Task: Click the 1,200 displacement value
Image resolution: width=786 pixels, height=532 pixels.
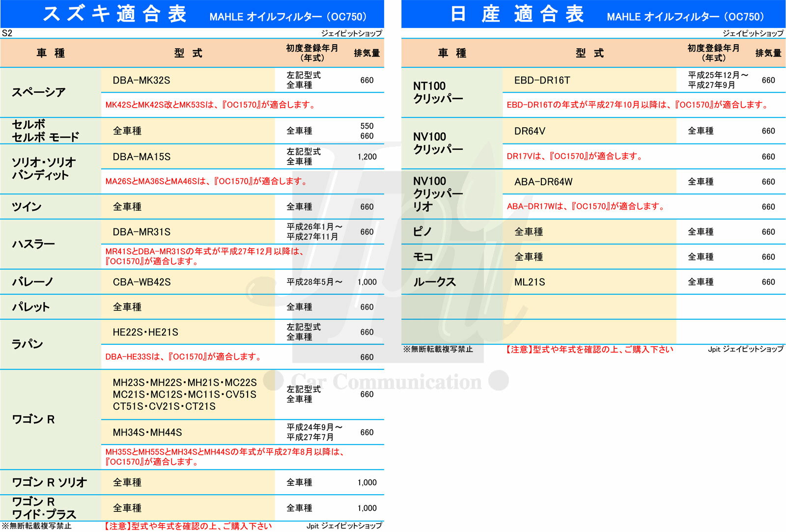Action: 367,157
